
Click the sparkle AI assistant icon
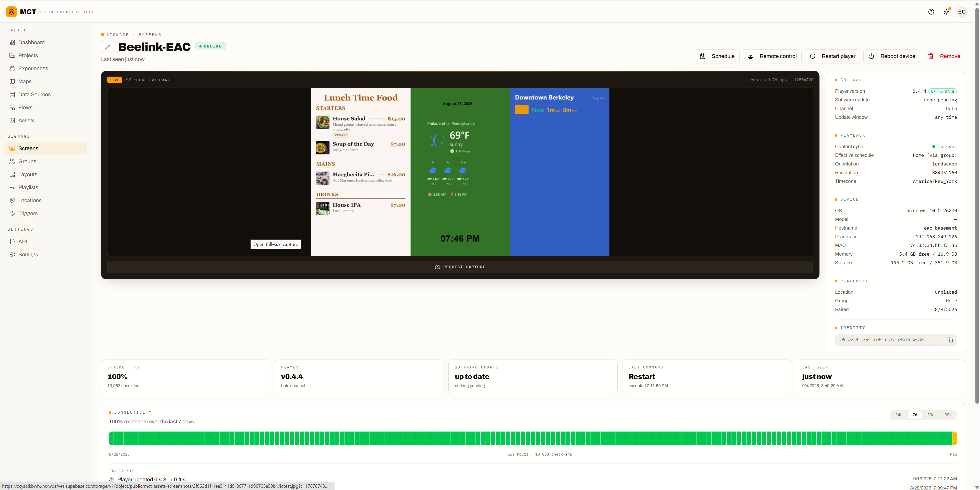coord(947,12)
